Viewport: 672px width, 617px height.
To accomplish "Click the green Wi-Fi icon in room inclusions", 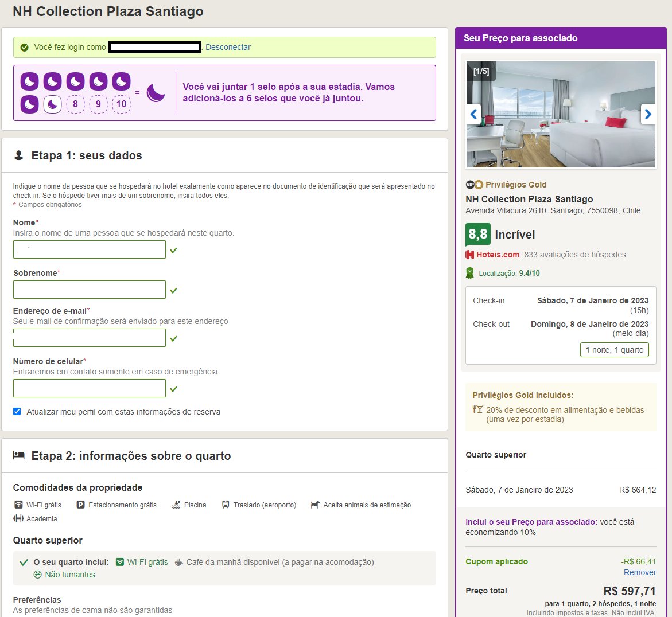I will point(120,562).
